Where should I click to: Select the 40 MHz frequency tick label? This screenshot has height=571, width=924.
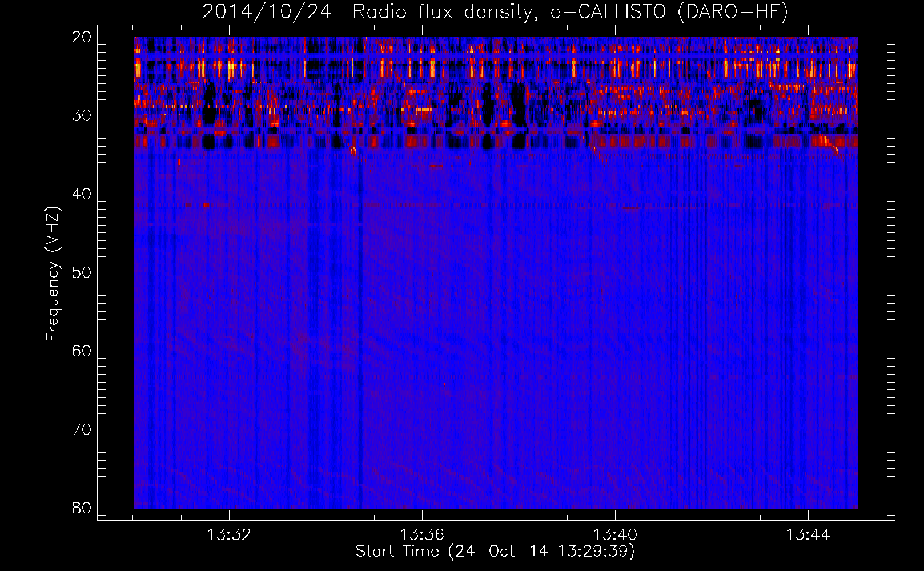tap(82, 194)
